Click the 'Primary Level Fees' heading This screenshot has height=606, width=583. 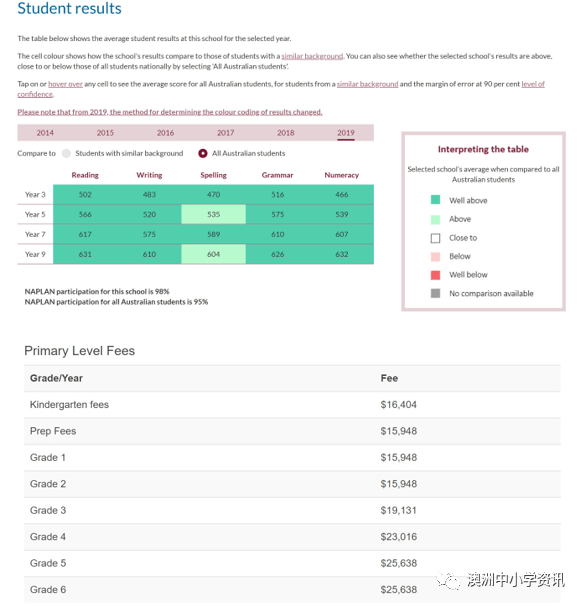pos(80,351)
